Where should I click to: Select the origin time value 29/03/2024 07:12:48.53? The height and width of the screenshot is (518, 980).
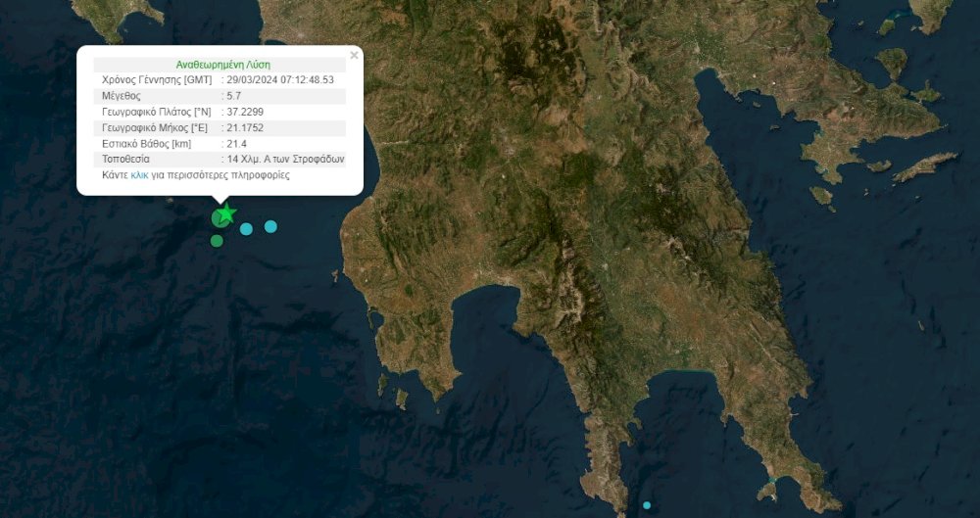[280, 80]
